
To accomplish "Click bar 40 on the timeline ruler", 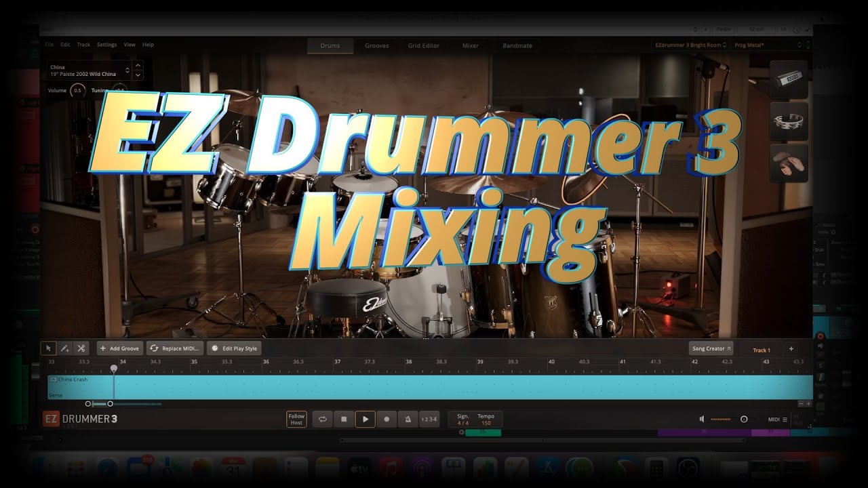I will coord(552,362).
